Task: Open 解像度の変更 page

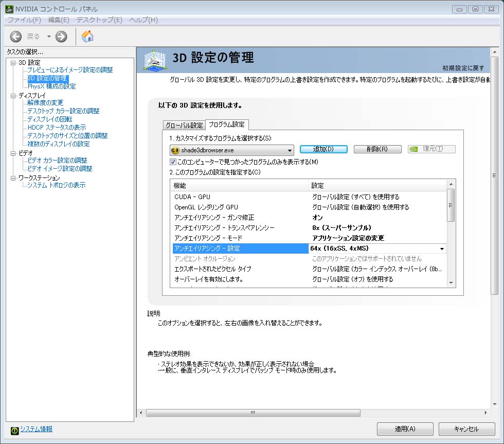Action: (45, 102)
